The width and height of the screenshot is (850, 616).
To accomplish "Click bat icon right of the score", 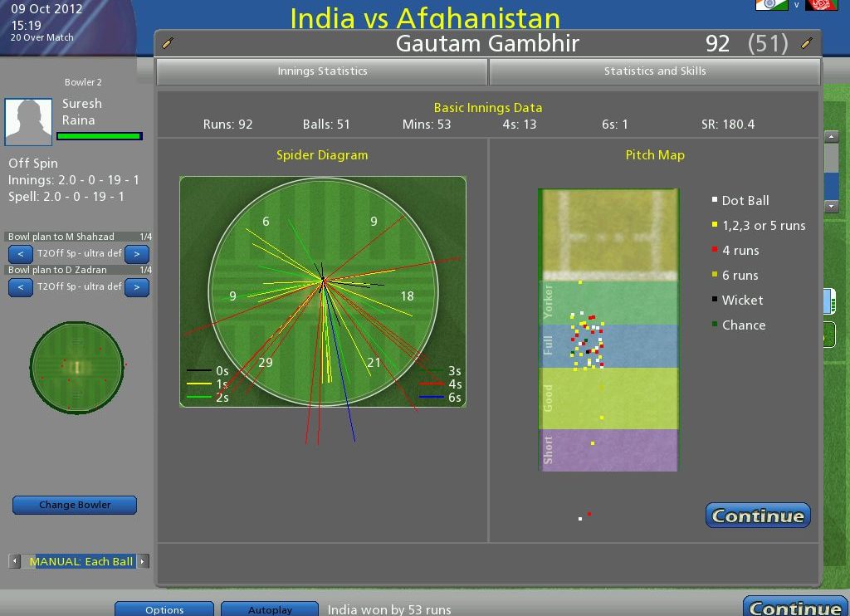I will pos(807,43).
